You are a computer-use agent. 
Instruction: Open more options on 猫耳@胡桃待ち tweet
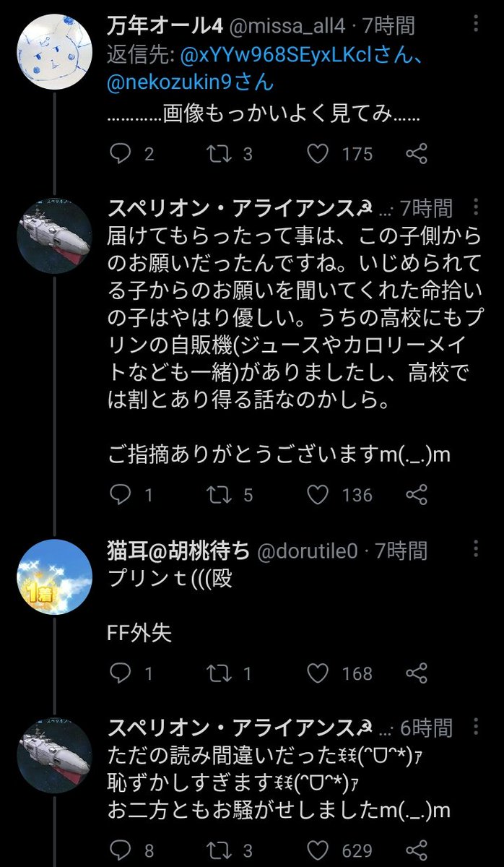(x=474, y=551)
